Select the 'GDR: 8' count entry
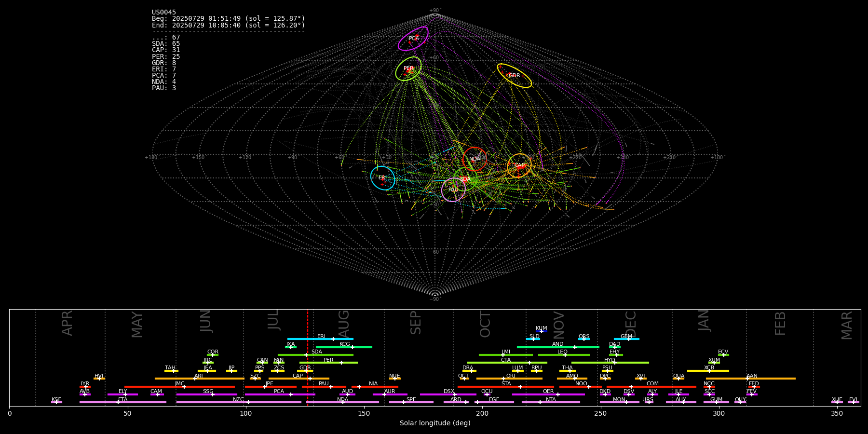The width and height of the screenshot is (868, 434). [164, 63]
